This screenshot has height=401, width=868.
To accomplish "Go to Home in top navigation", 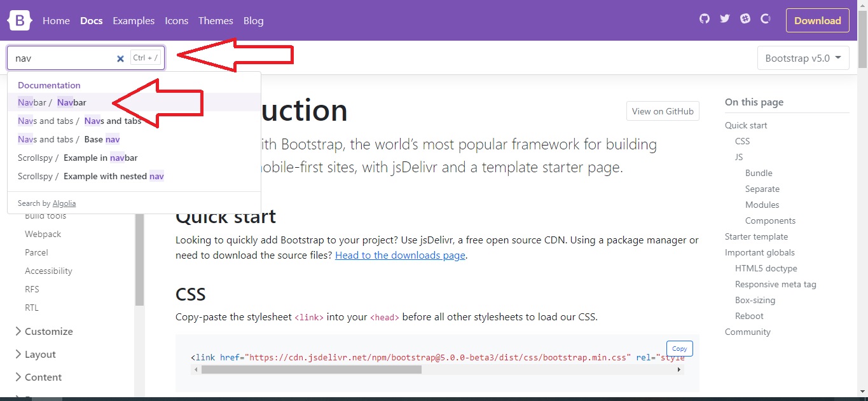I will pos(56,20).
